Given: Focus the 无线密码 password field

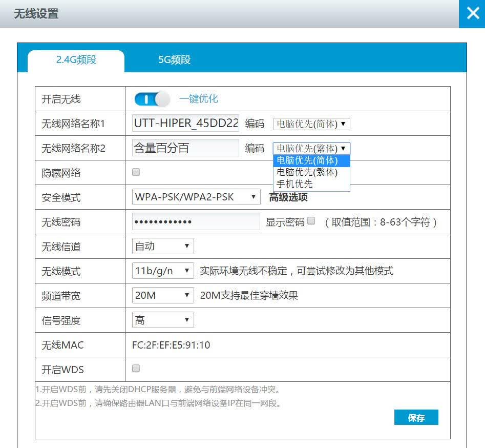Looking at the screenshot, I should pos(196,221).
